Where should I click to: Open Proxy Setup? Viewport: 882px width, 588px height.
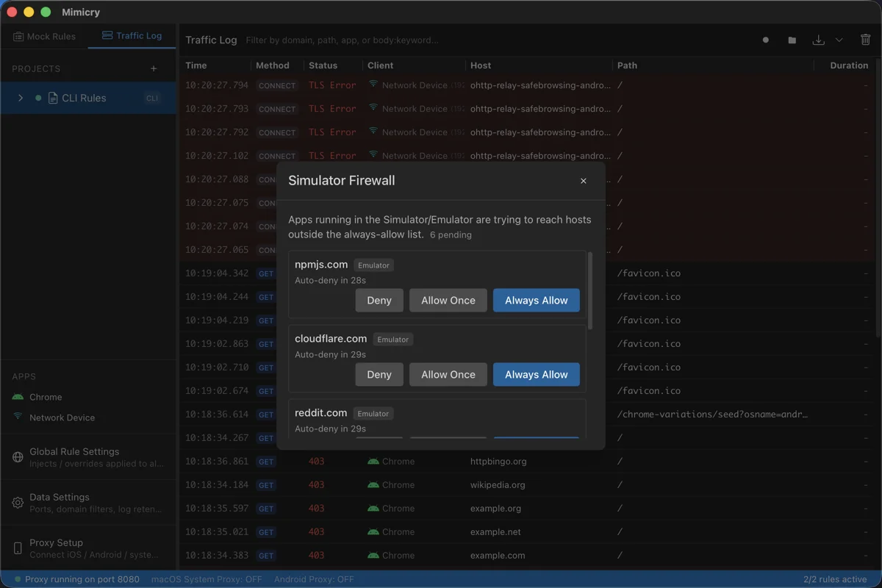tap(88, 548)
